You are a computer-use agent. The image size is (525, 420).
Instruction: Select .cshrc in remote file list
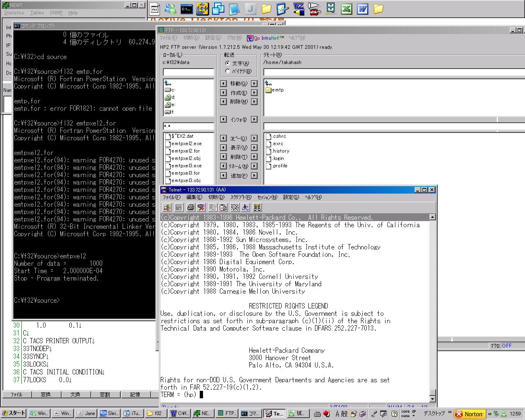point(276,136)
